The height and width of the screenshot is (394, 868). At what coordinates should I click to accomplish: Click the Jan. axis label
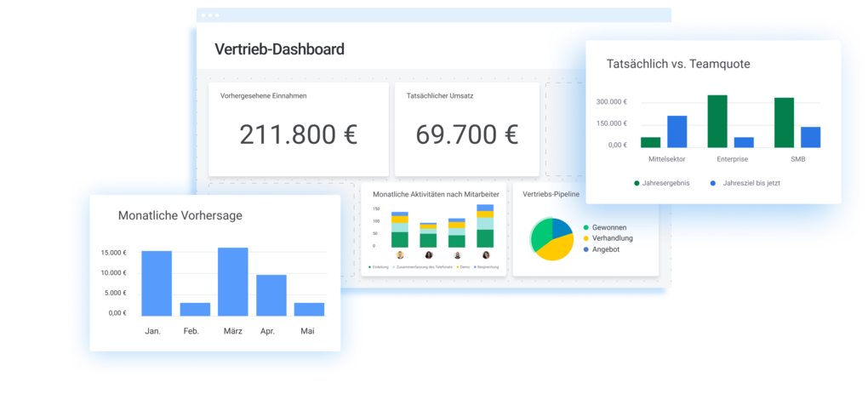point(153,332)
